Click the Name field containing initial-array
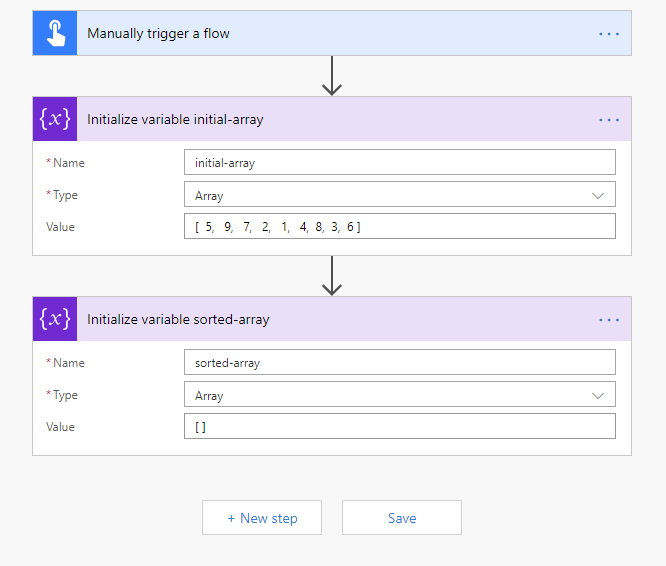 399,163
